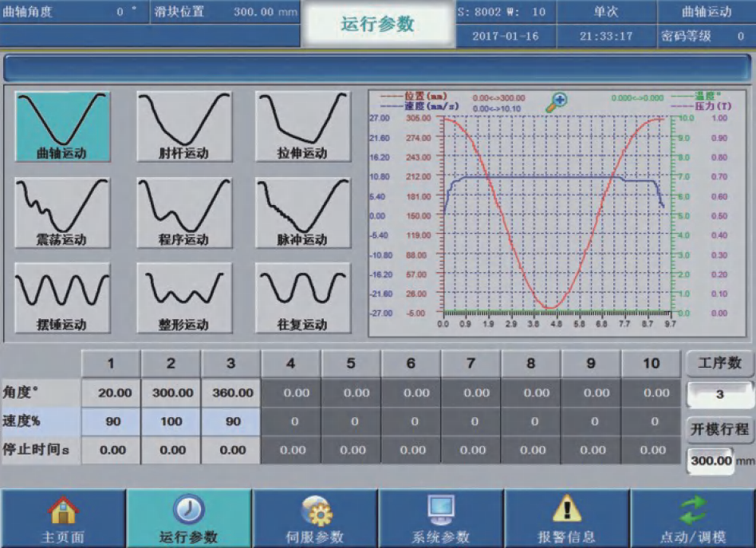Screen dimensions: 756x548
Task: Click the 开模行程 die opening stroke button
Action: (x=720, y=429)
